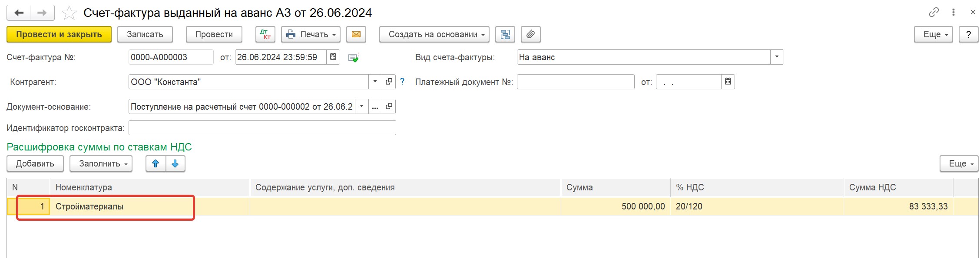
Task: Send document by email envelope icon
Action: 356,35
